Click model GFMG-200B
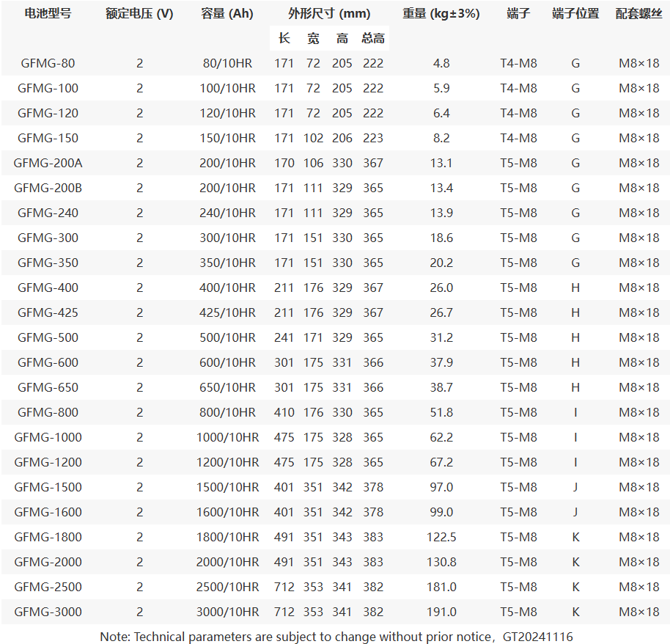670x644 pixels. [x=48, y=188]
